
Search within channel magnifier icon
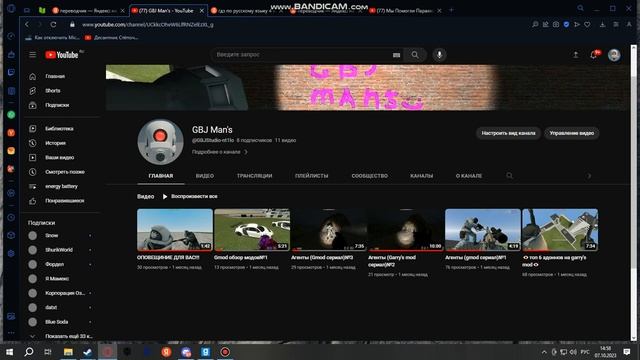(509, 176)
